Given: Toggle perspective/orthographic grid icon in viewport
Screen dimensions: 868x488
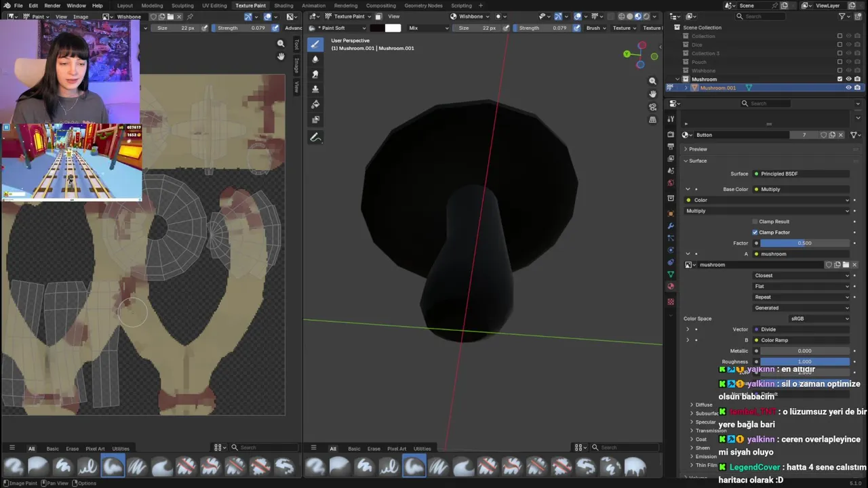Looking at the screenshot, I should tap(652, 120).
